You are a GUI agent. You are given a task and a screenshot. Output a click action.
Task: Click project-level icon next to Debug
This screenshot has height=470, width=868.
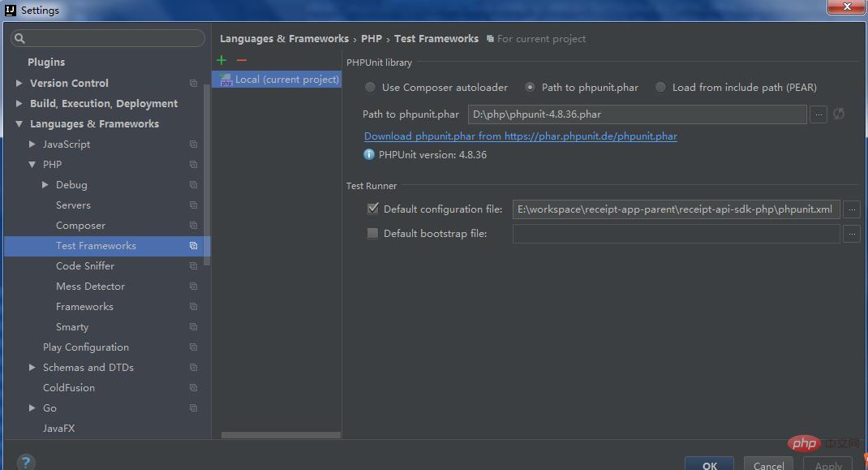click(x=193, y=184)
